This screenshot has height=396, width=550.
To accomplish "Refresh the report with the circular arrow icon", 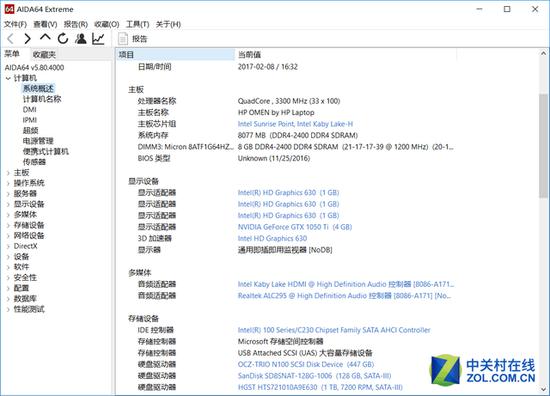I will (63, 39).
